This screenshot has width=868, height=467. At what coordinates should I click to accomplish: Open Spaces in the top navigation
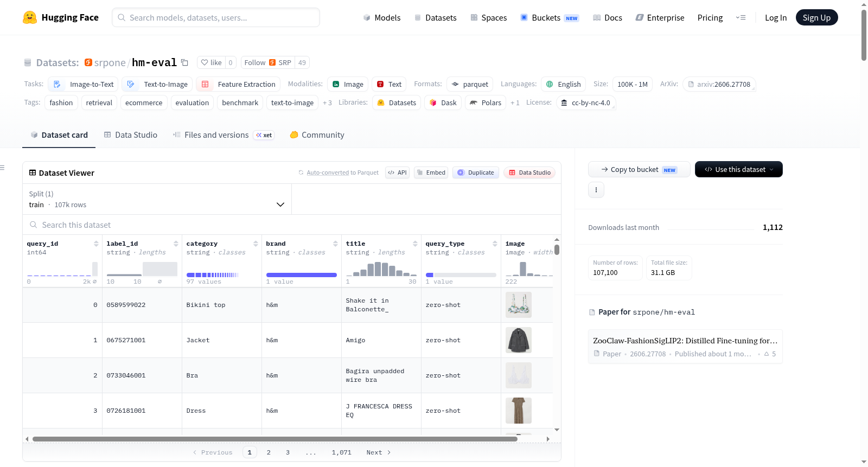(488, 17)
